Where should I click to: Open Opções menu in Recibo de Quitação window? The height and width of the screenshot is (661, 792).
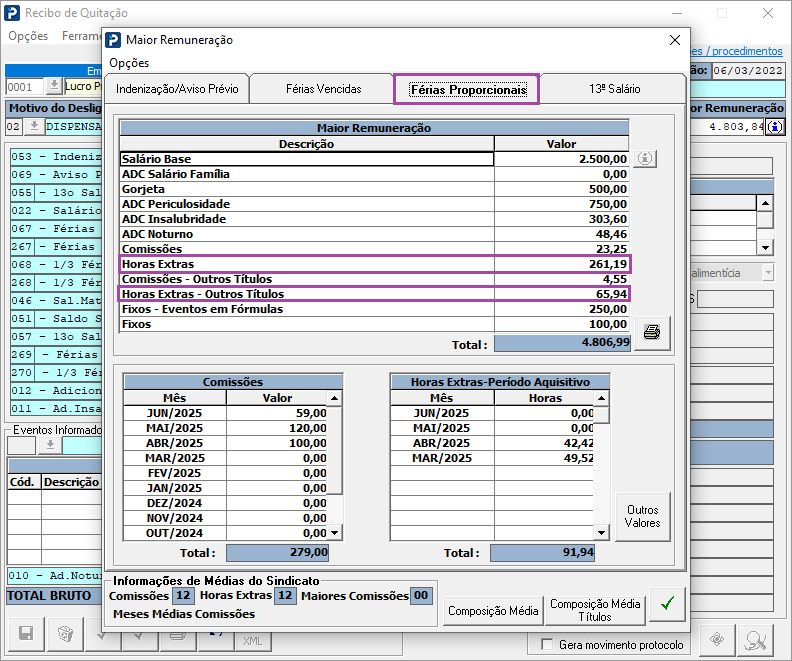click(28, 36)
